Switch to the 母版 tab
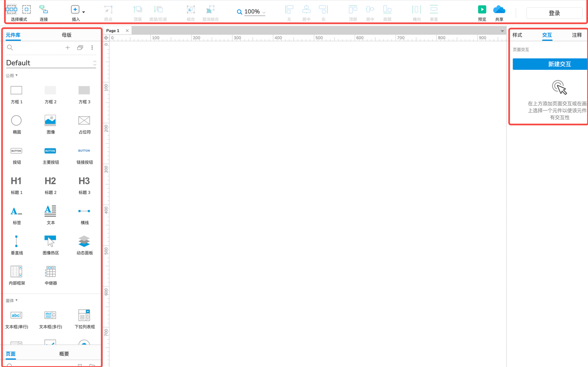The width and height of the screenshot is (588, 367). coord(67,35)
